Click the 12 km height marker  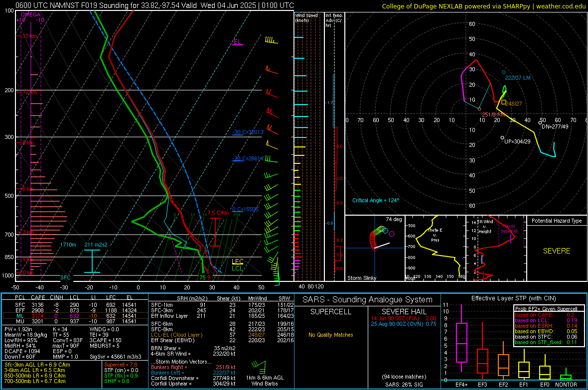[x=29, y=92]
